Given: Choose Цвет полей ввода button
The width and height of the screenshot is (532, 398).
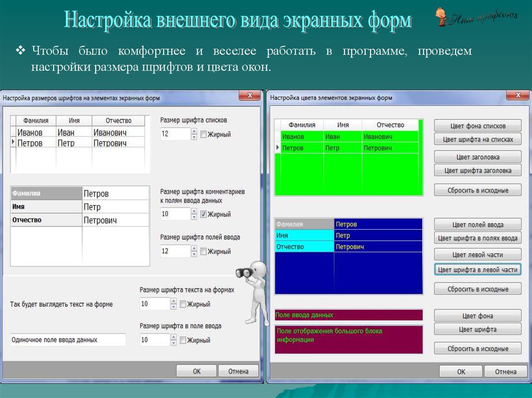Looking at the screenshot, I should pyautogui.click(x=477, y=225).
